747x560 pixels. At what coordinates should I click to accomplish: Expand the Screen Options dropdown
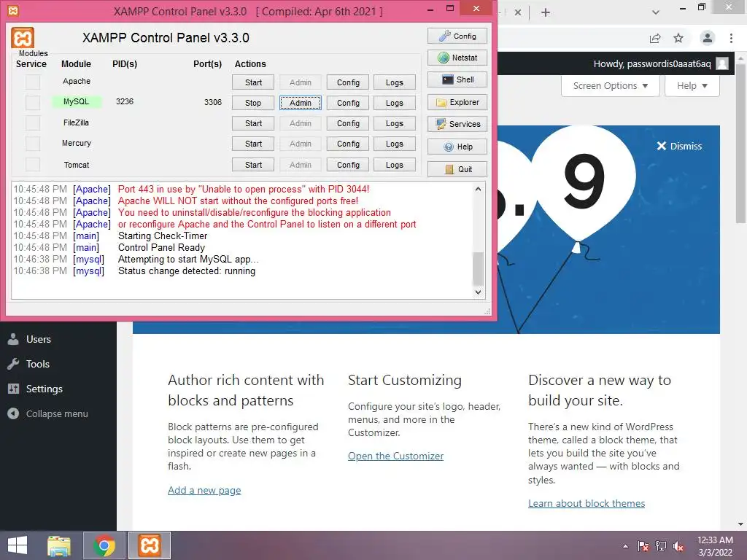[611, 86]
